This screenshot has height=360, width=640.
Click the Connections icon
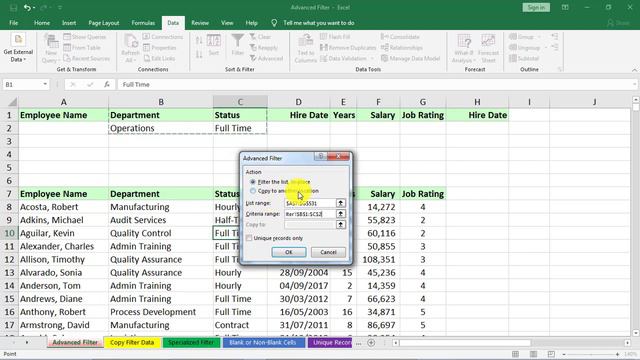147,37
